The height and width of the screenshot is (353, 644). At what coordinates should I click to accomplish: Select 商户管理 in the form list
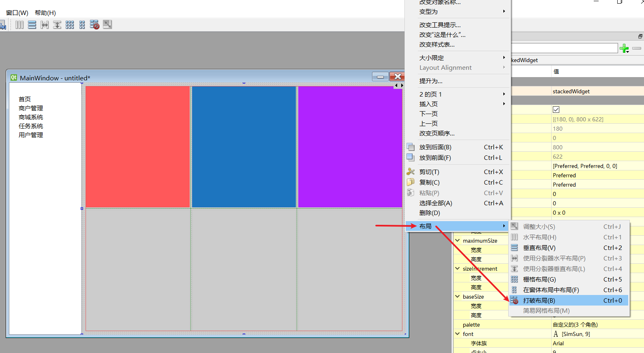31,108
